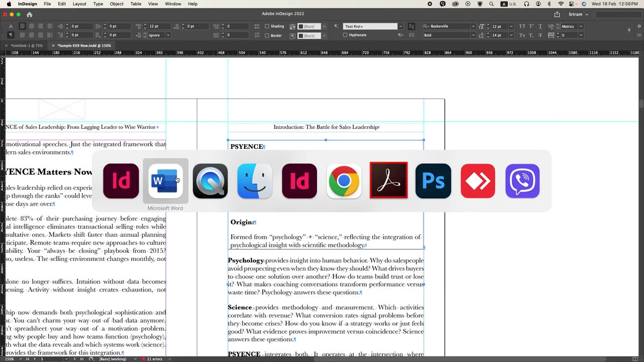Switch to Paragraph Formatting Controls icon

11,35
